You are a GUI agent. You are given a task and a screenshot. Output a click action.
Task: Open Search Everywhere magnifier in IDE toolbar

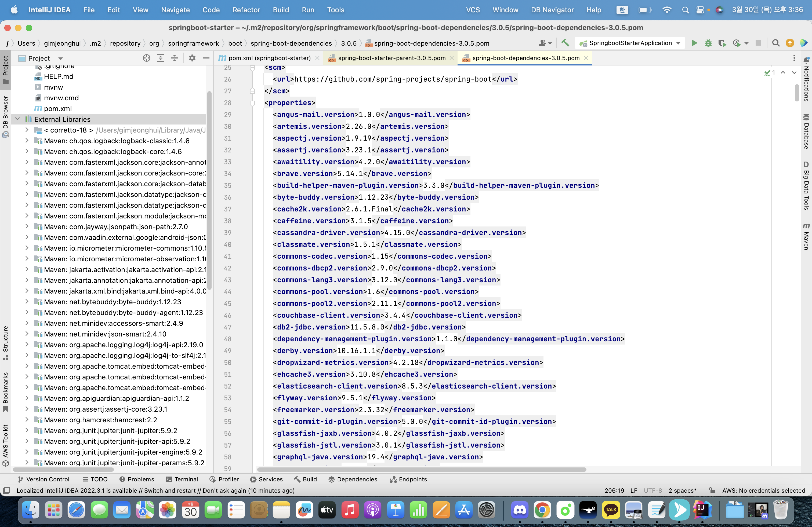(x=776, y=43)
